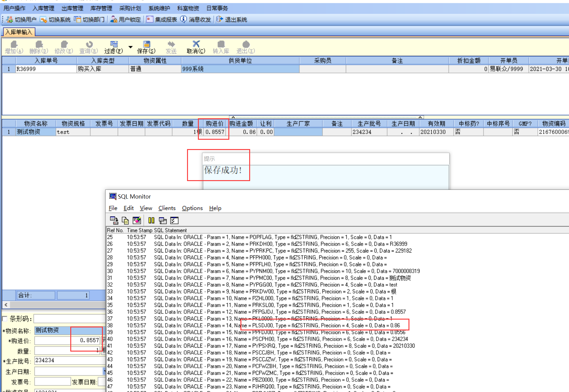Open the 日常事务 menu
Image resolution: width=569 pixels, height=392 pixels.
217,8
